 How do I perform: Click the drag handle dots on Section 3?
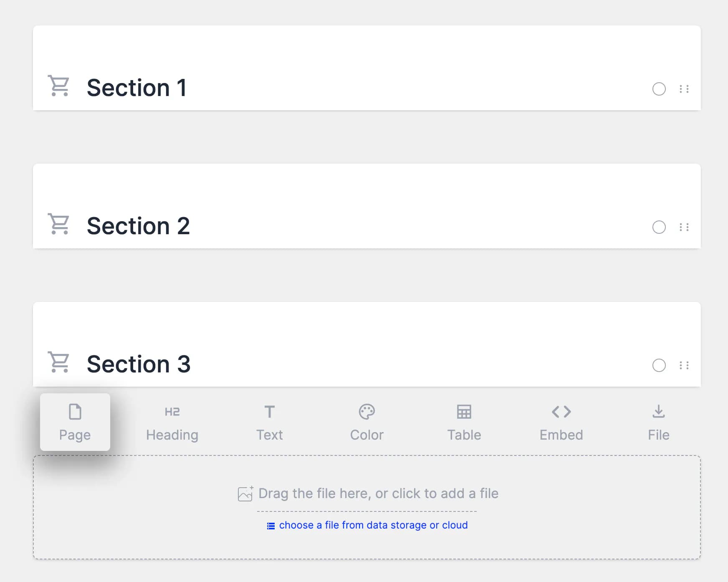pos(684,365)
